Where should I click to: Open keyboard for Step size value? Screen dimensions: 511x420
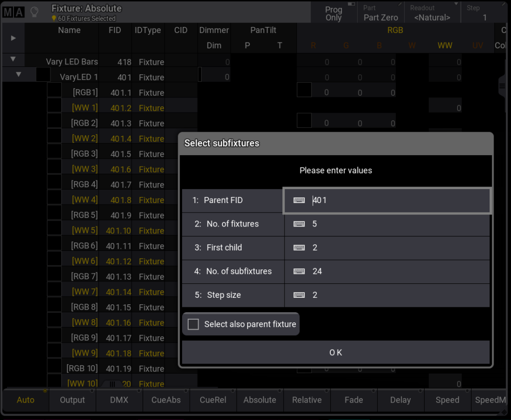tap(299, 295)
